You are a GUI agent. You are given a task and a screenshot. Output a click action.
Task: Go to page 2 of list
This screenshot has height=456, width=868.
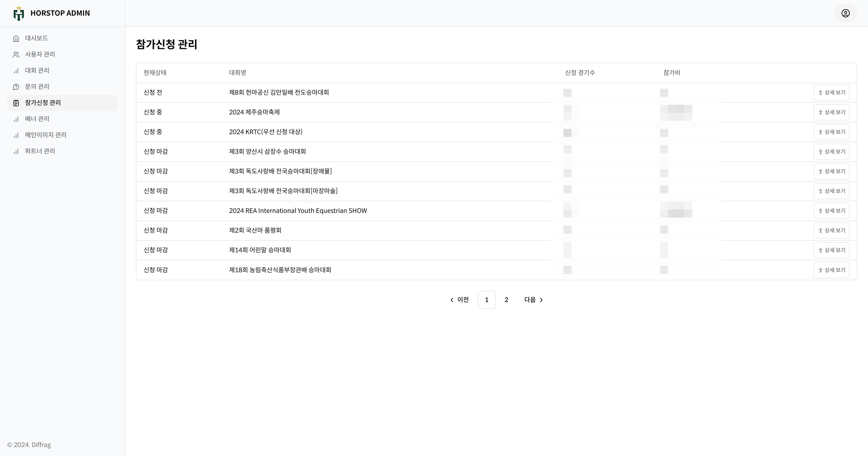pyautogui.click(x=506, y=300)
